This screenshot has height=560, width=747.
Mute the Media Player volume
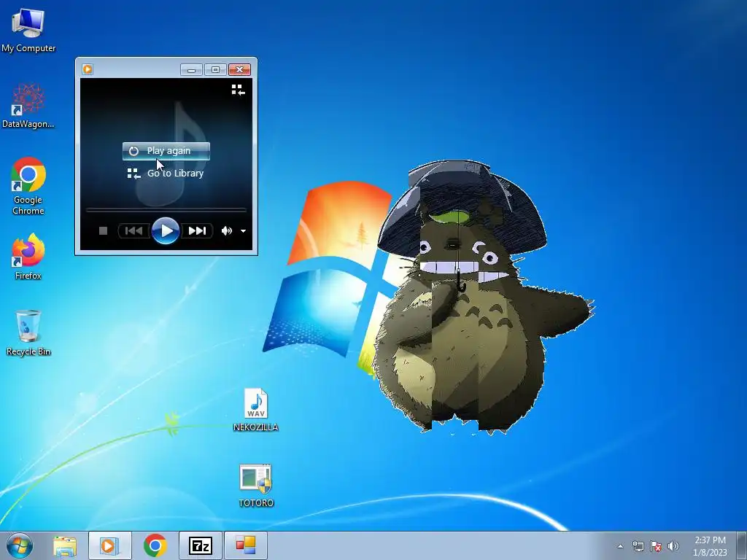click(227, 231)
